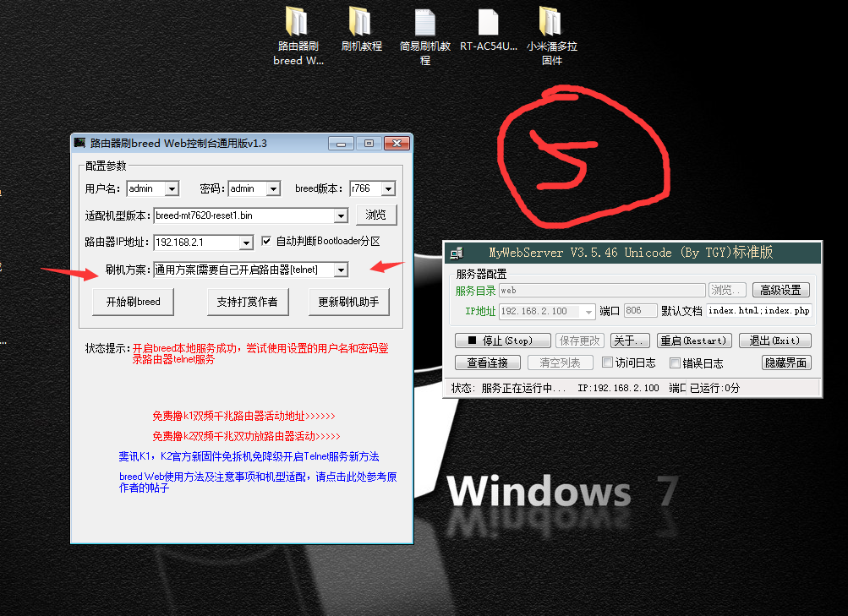
Task: Click the greyed 浏览.. button in MyWebServer
Action: pos(728,290)
